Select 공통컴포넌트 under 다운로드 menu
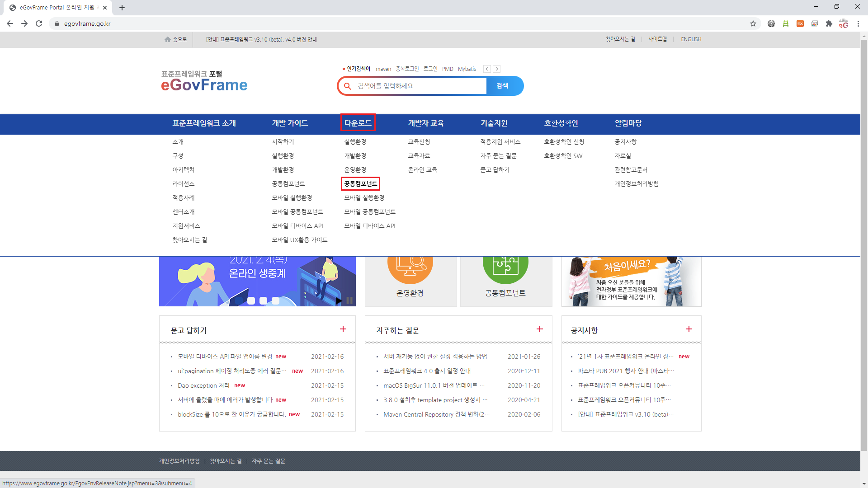868x488 pixels. pos(360,184)
